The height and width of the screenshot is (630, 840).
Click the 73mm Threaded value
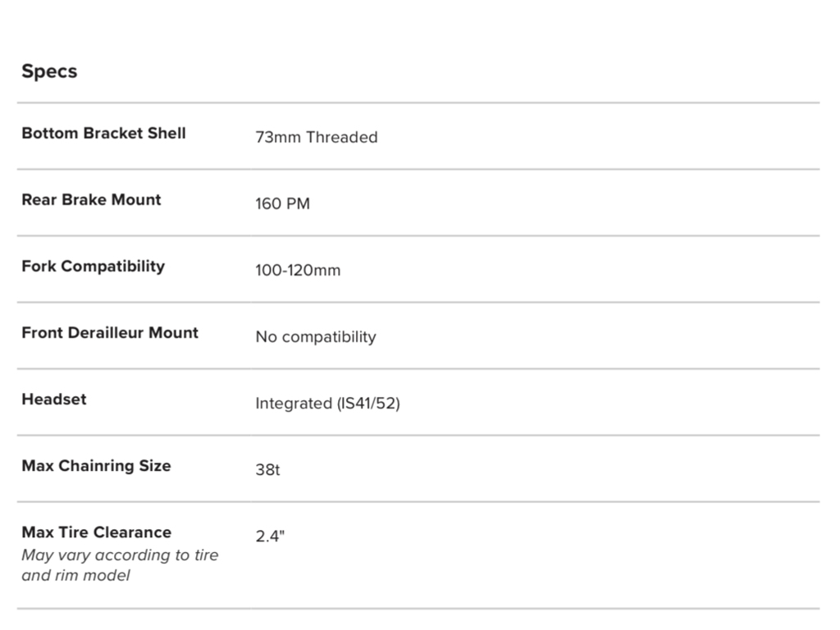pos(316,137)
